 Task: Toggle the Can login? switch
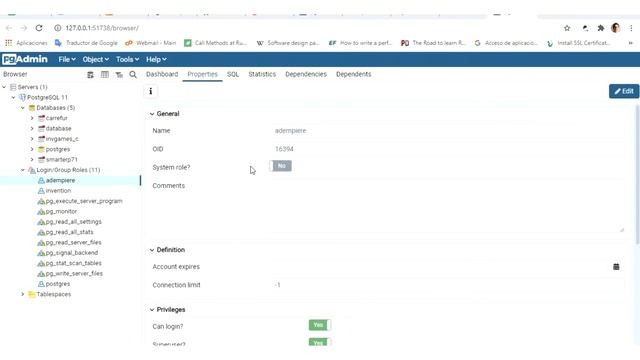(320, 325)
